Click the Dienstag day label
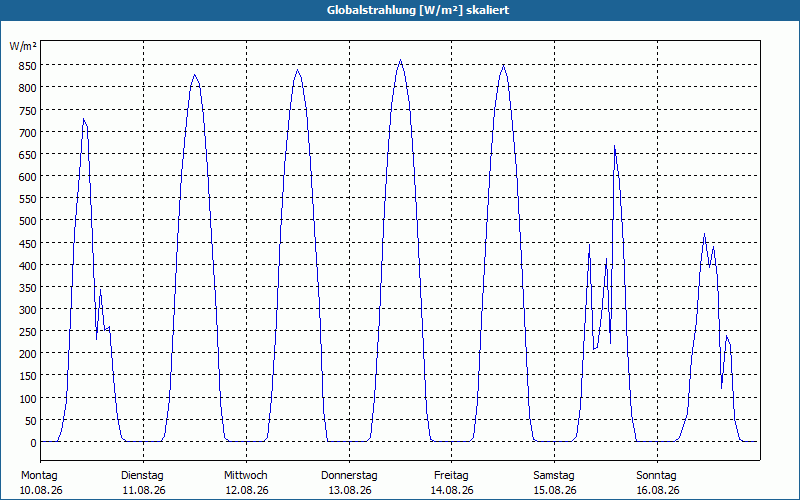Viewport: 800px width, 500px height. pos(142,476)
